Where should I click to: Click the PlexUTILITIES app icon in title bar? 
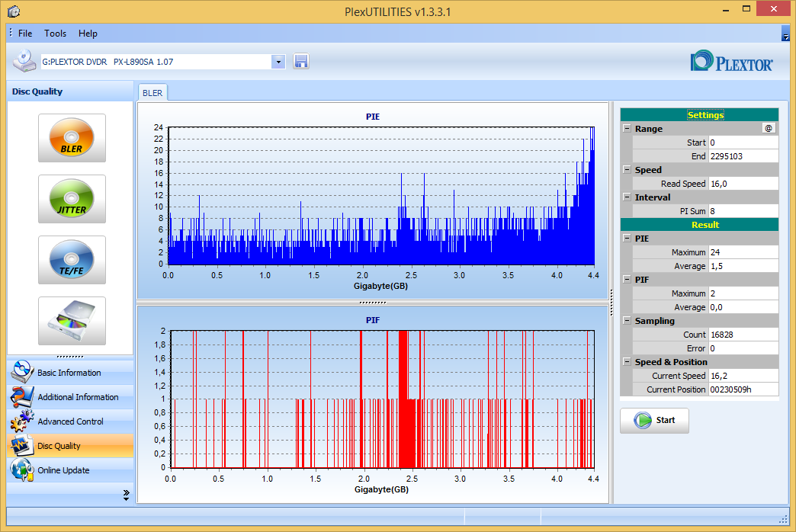click(x=14, y=11)
